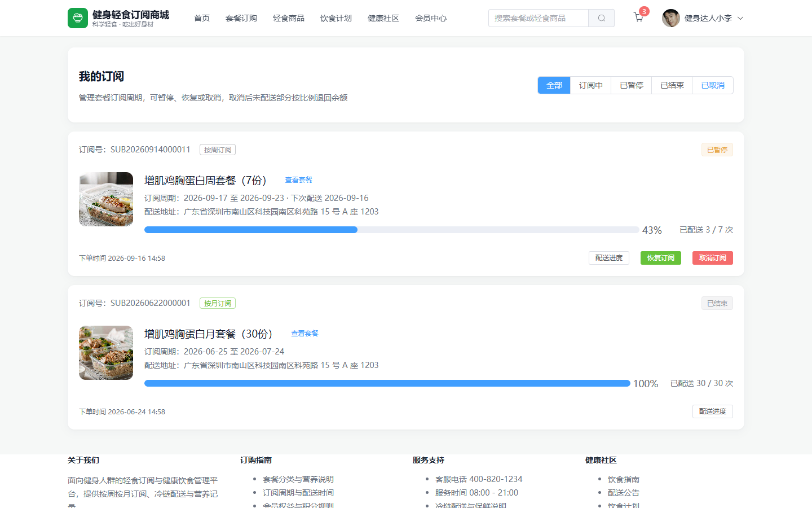Show 已结束 subscriptions

(x=672, y=85)
